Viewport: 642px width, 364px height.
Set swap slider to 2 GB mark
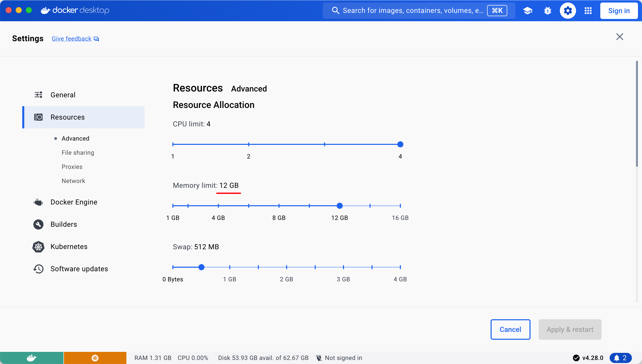coord(286,267)
